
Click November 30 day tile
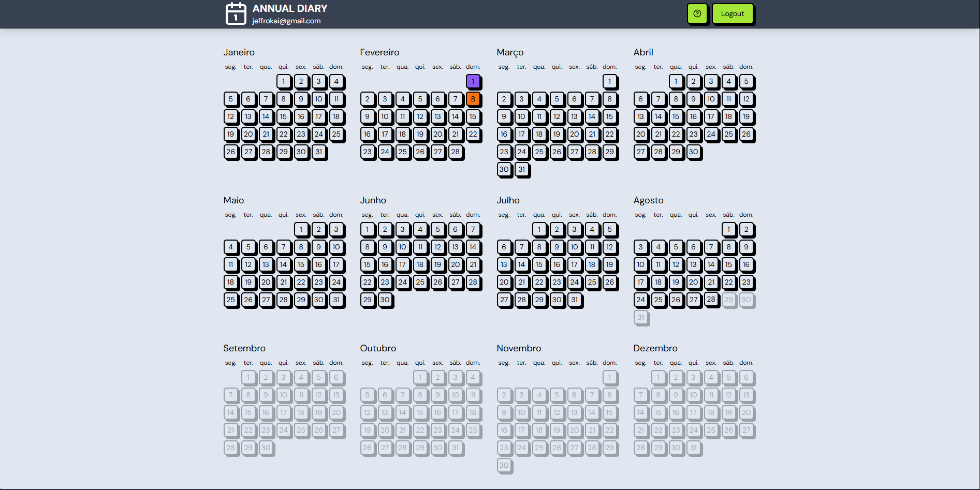(x=504, y=465)
